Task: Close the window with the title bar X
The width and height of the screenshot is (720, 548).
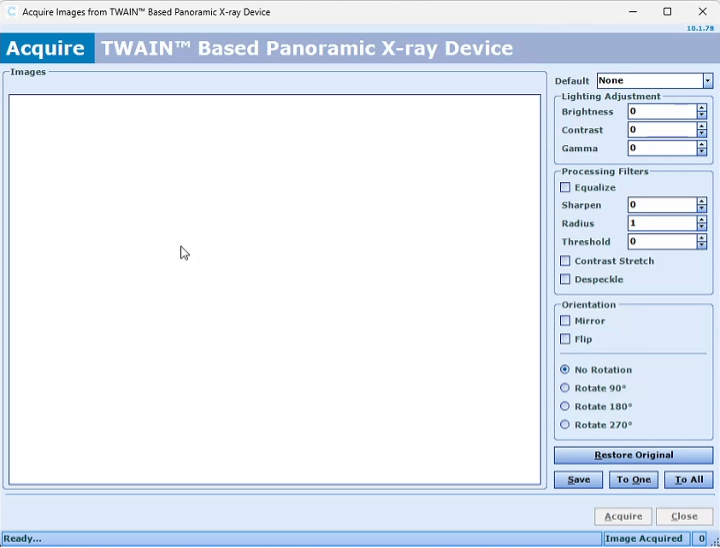Action: pos(702,12)
